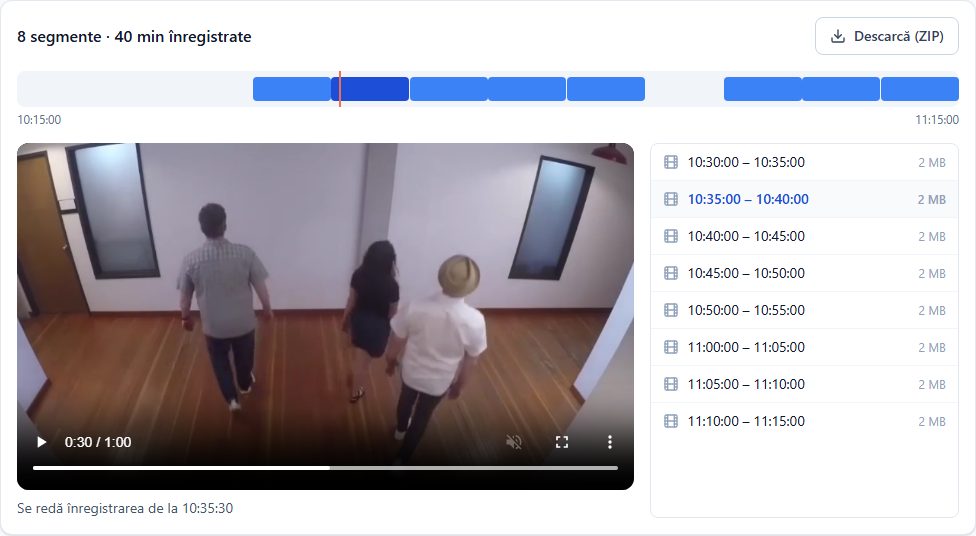Click third timeline block

[449, 89]
